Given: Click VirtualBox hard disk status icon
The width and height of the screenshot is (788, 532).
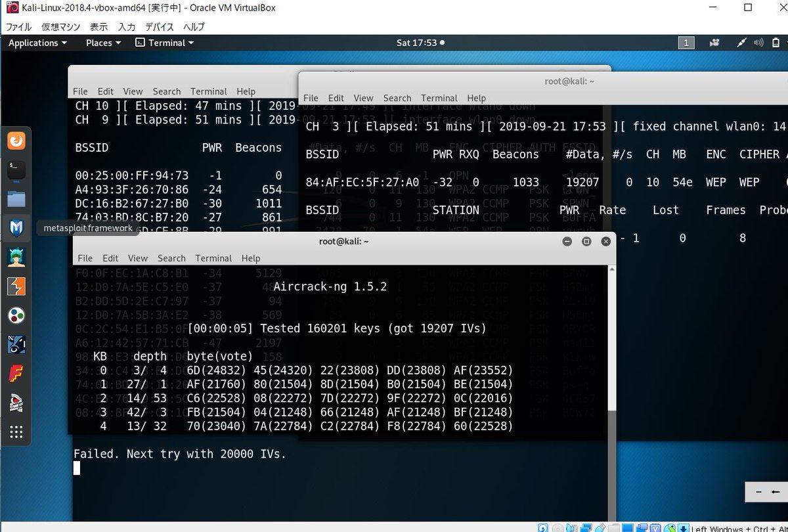Looking at the screenshot, I should pyautogui.click(x=542, y=527).
